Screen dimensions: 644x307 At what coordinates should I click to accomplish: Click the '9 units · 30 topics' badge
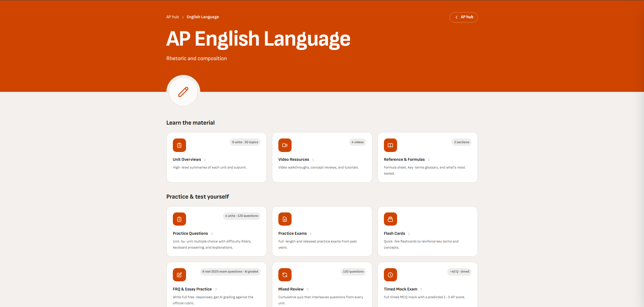click(x=245, y=142)
